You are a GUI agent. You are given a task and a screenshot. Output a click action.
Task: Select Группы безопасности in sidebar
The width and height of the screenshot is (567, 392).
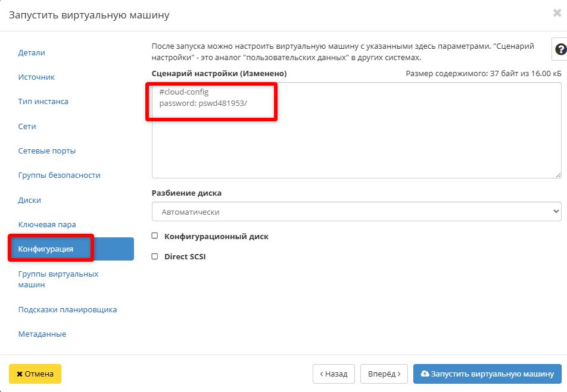pos(59,175)
